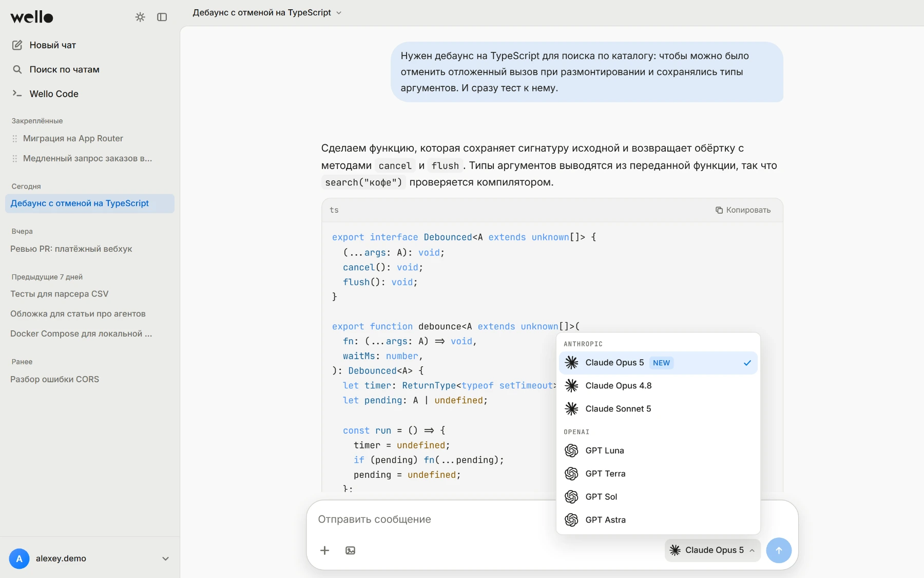The height and width of the screenshot is (578, 924).
Task: Click the Anthropic icon beside Claude Sonnet 5
Action: click(x=571, y=409)
